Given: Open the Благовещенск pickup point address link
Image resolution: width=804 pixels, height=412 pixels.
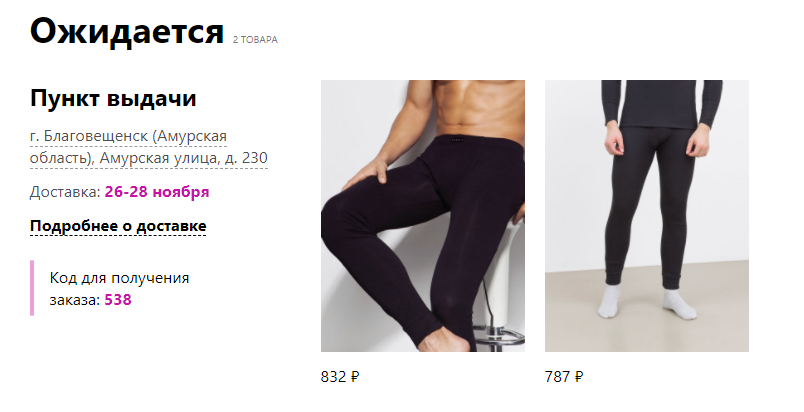Looking at the screenshot, I should pyautogui.click(x=149, y=148).
